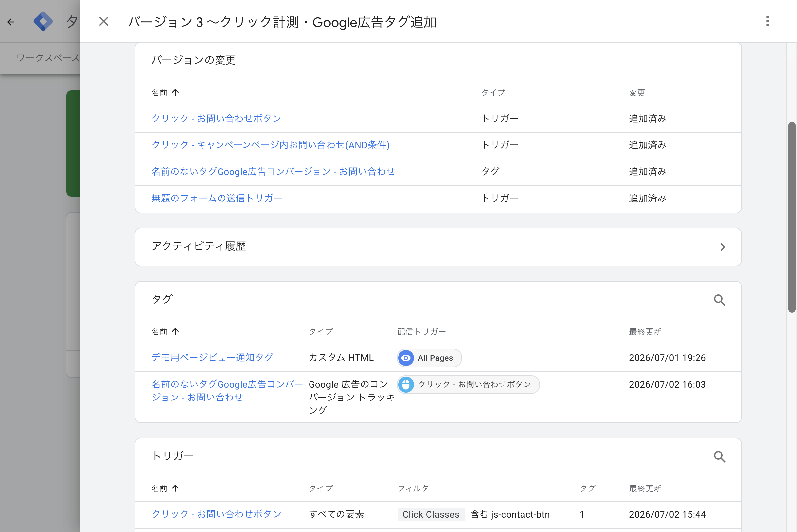The width and height of the screenshot is (797, 532).
Task: Click ワークスペース tab in the background window
Action: pos(48,58)
